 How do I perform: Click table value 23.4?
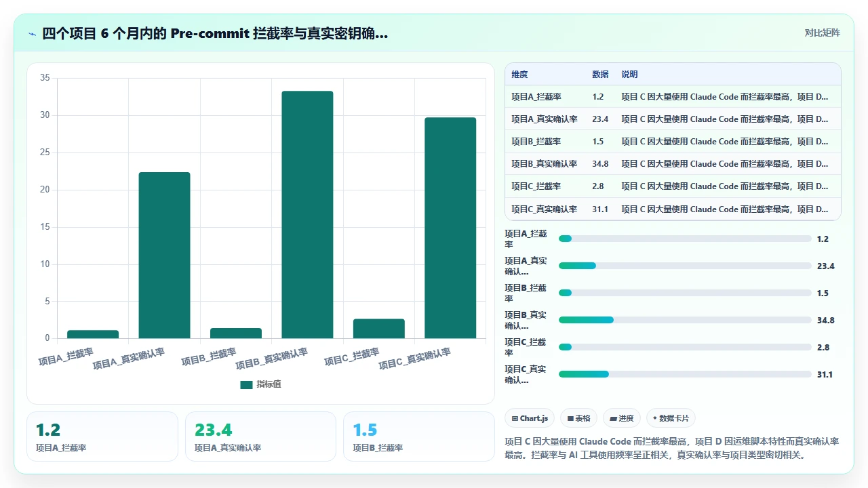(600, 119)
